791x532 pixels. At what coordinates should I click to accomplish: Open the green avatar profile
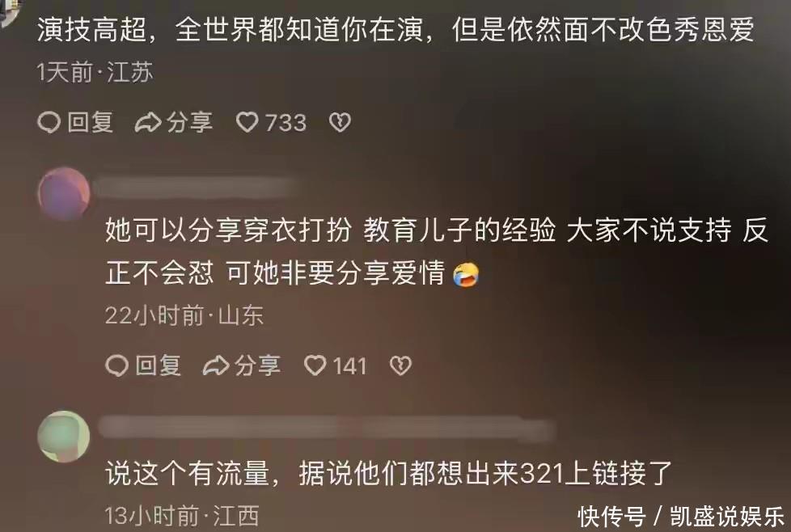click(x=64, y=437)
